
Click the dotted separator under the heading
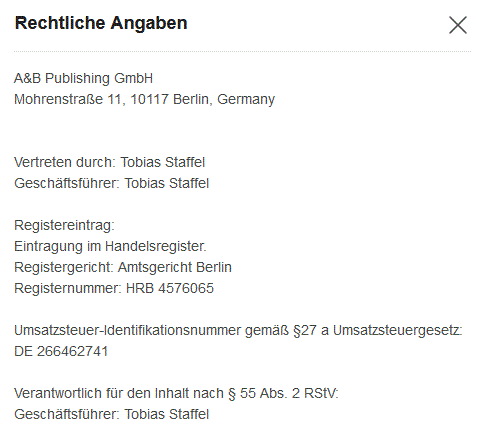pos(242,52)
